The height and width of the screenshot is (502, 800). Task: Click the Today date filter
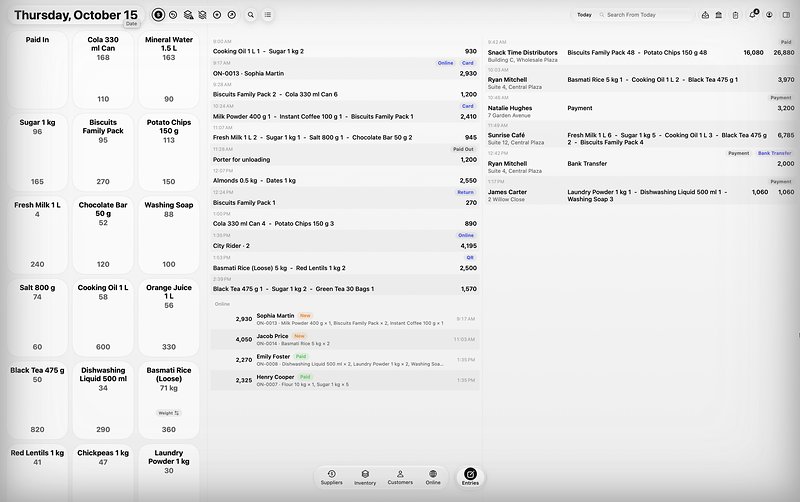click(584, 15)
